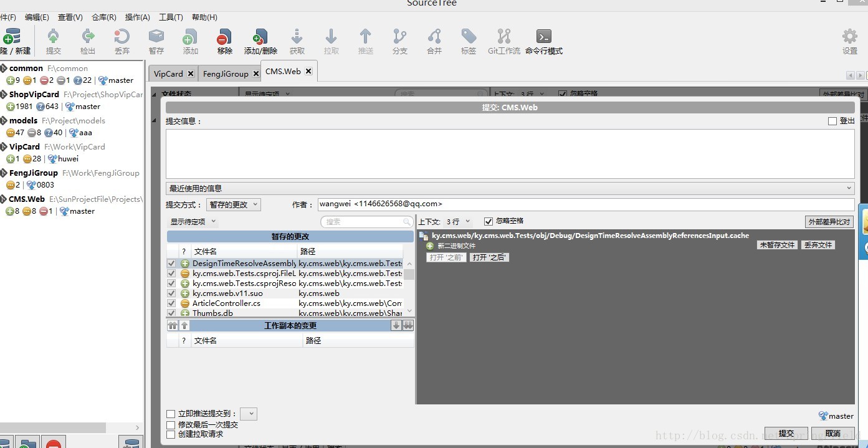
Task: Open the 帮助(H) menu
Action: point(204,17)
